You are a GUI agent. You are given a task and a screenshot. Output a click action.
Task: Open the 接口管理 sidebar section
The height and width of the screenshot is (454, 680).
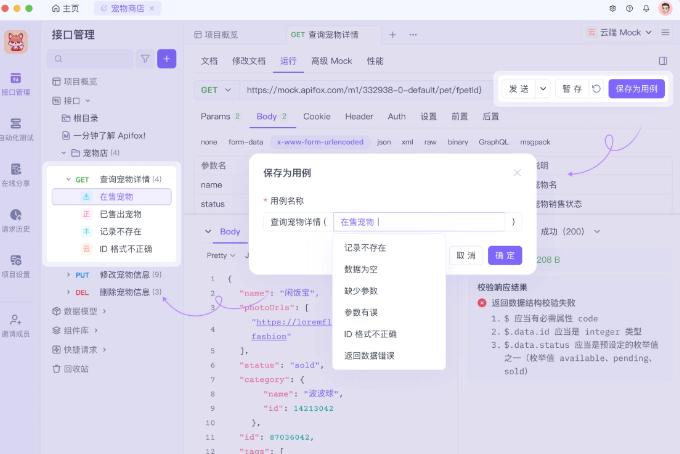[16, 84]
